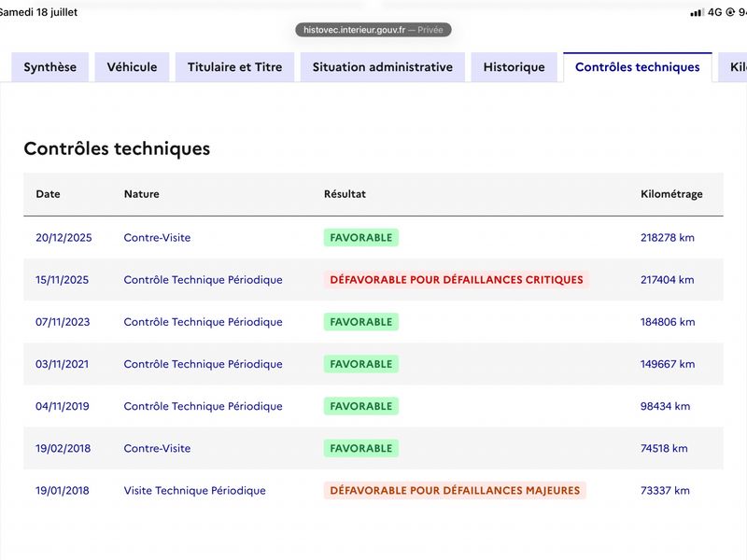Screen dimensions: 747x560
Task: Click Contrôle Technique Périodique for 03/11/2021
Action: tap(203, 364)
